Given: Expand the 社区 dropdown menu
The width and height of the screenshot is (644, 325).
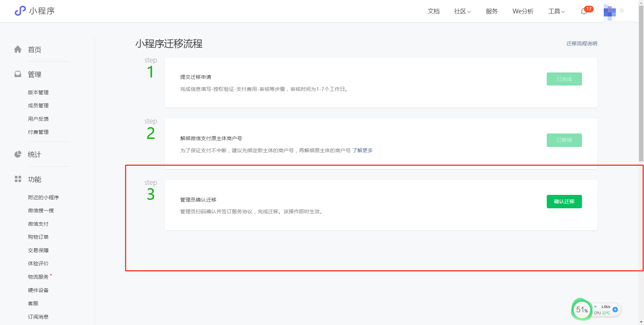Looking at the screenshot, I should [462, 11].
